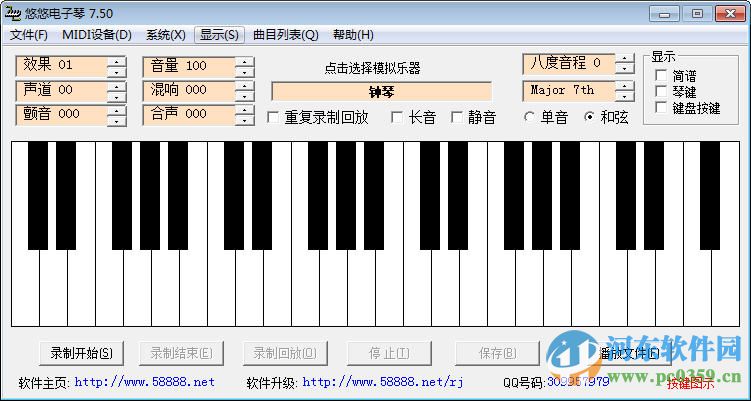Increase 混响 reverb with up arrow
This screenshot has width=751, height=401.
(245, 86)
